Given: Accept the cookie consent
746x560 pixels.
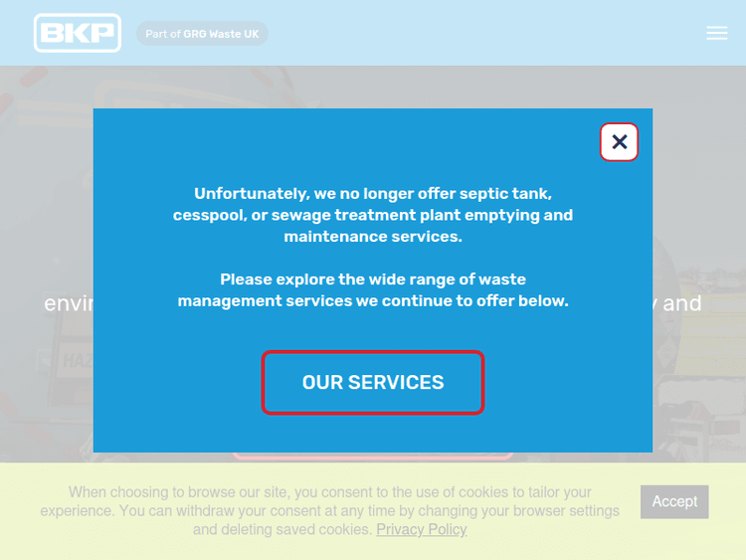Looking at the screenshot, I should coord(674,501).
